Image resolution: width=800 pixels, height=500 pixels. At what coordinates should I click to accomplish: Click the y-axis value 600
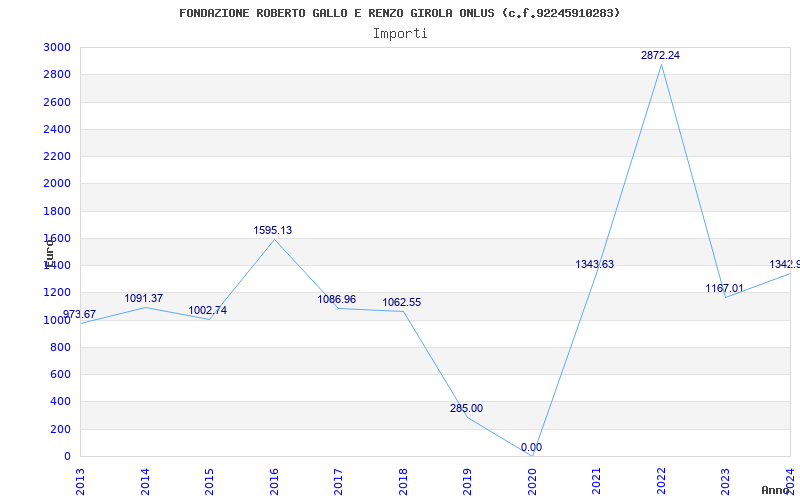point(60,374)
